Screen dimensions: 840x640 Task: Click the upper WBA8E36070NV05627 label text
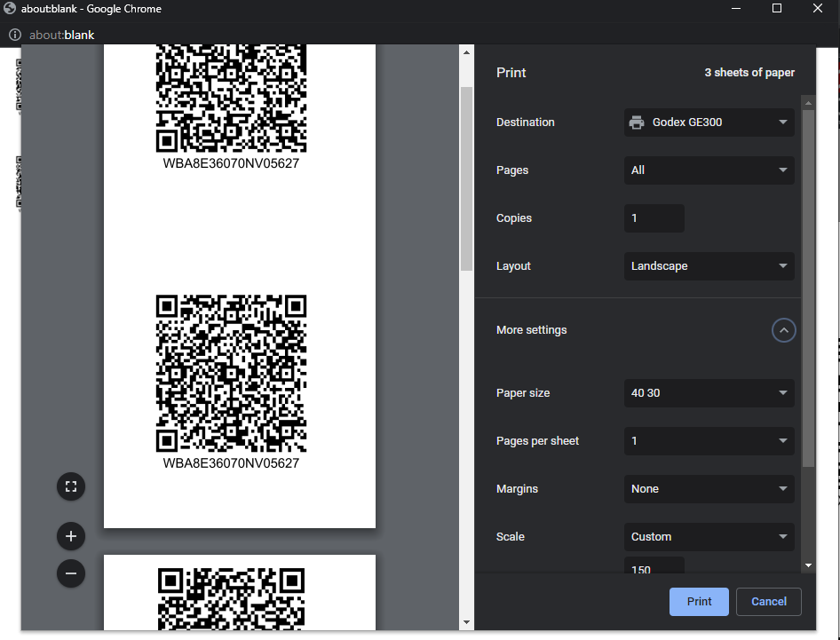231,163
